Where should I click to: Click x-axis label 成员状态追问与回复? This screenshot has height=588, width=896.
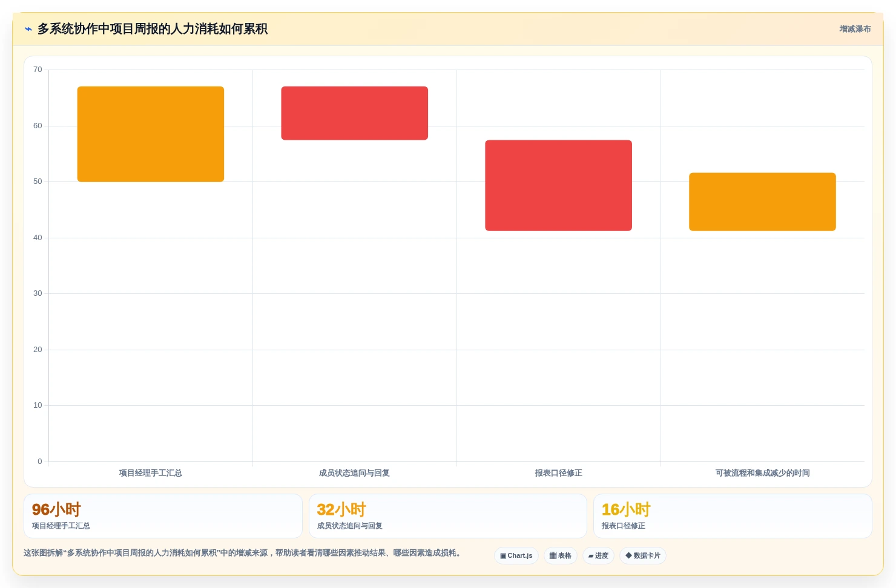pyautogui.click(x=355, y=473)
